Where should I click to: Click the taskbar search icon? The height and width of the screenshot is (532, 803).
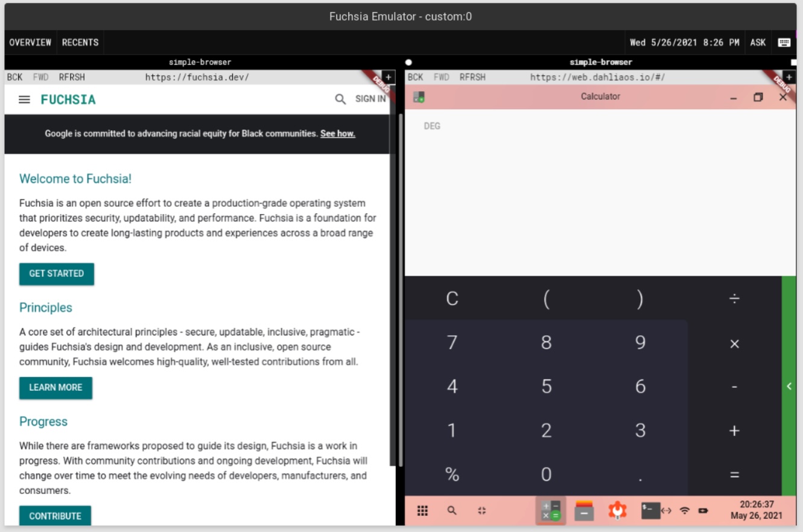(452, 510)
